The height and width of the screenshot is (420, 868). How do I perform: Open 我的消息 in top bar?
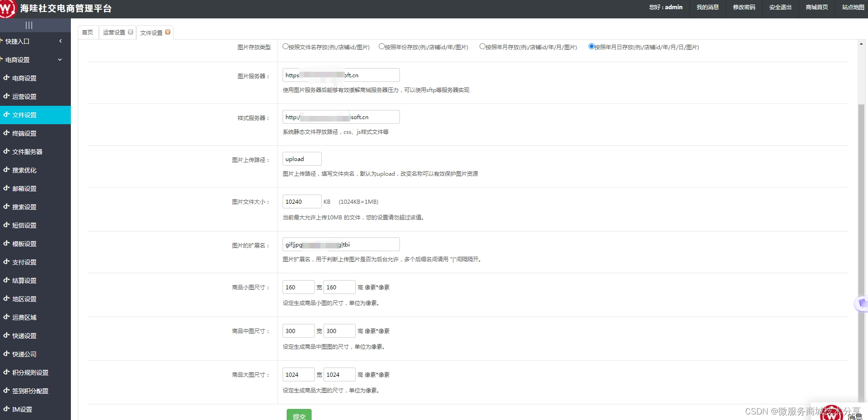pos(707,7)
